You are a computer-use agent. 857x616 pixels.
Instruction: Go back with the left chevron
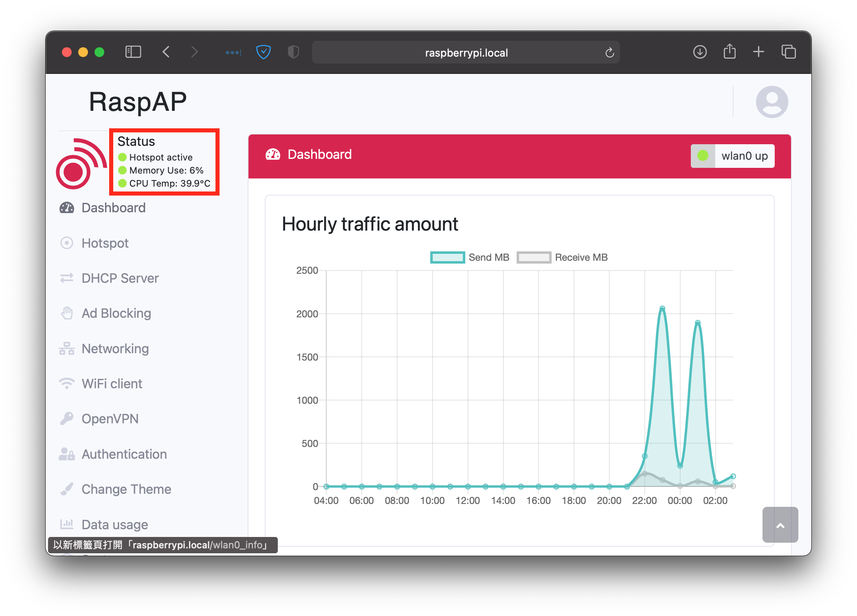click(166, 52)
